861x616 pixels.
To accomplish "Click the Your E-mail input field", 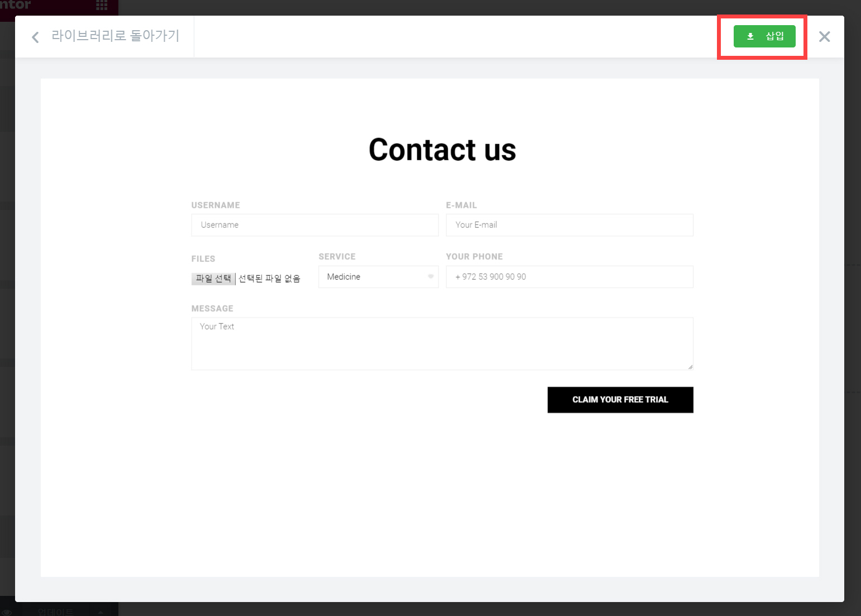I will tap(569, 225).
